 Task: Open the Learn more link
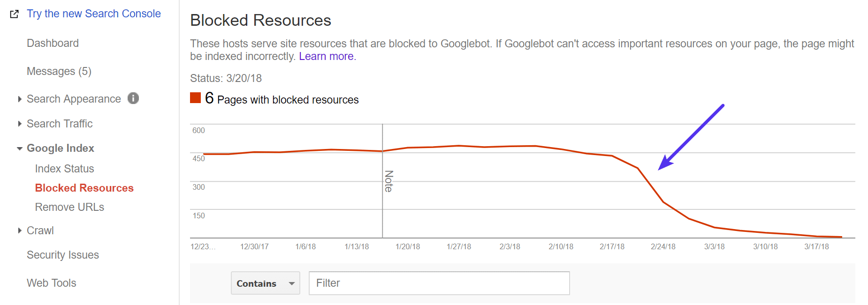[326, 56]
